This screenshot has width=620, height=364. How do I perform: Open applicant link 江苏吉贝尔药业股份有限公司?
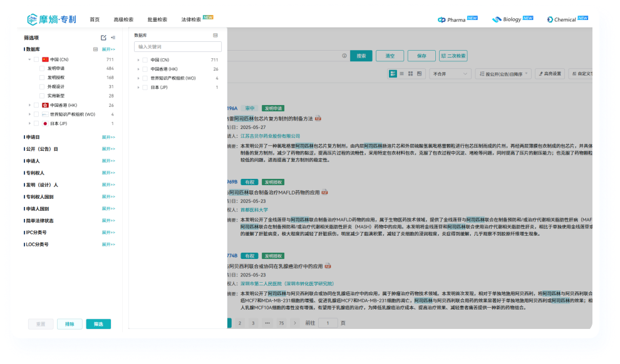click(x=270, y=136)
